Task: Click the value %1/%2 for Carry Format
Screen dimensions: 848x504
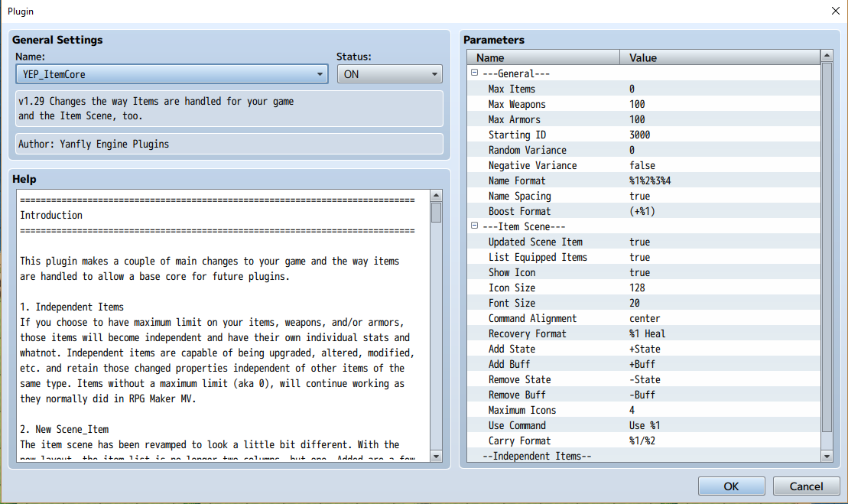Action: 642,441
